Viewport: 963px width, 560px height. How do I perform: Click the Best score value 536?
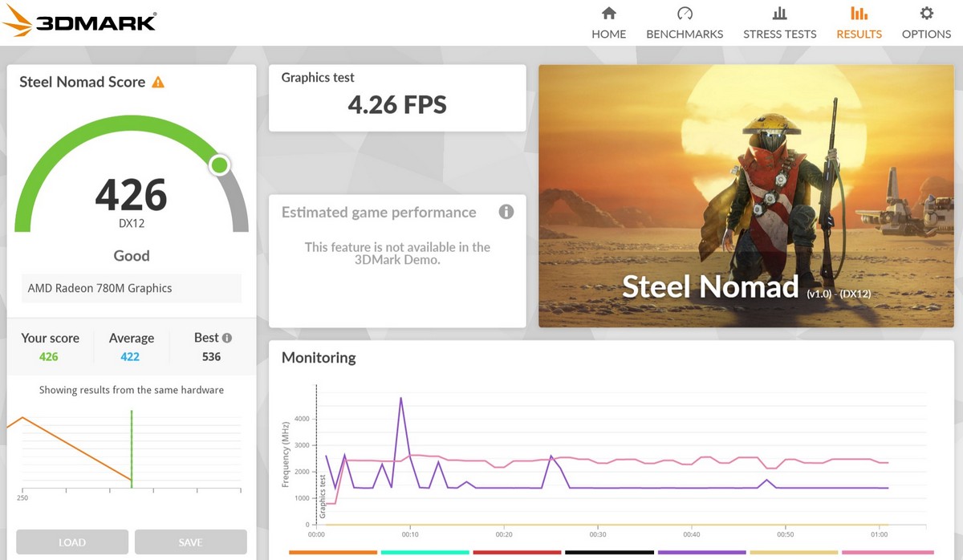tap(211, 356)
